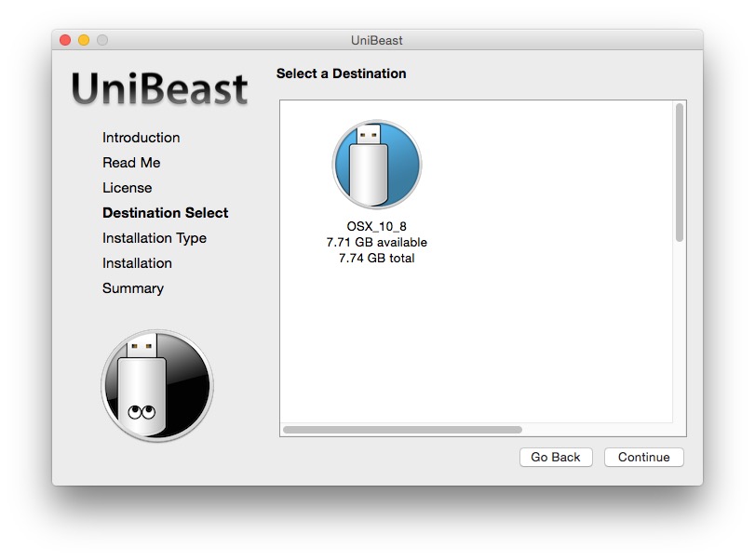Select the OSX_10_8 USB drive icon
The height and width of the screenshot is (560, 755).
tap(376, 165)
